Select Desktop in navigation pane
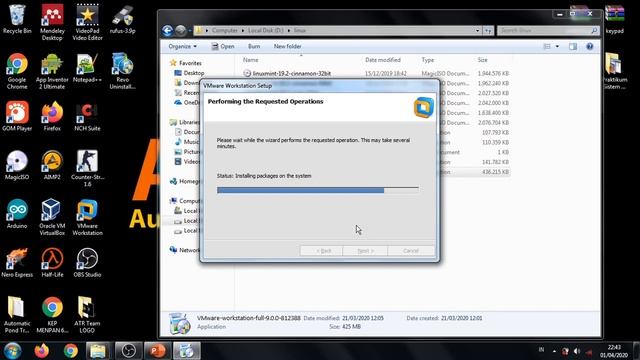Screen dimensions: 640x360 pyautogui.click(x=189, y=73)
